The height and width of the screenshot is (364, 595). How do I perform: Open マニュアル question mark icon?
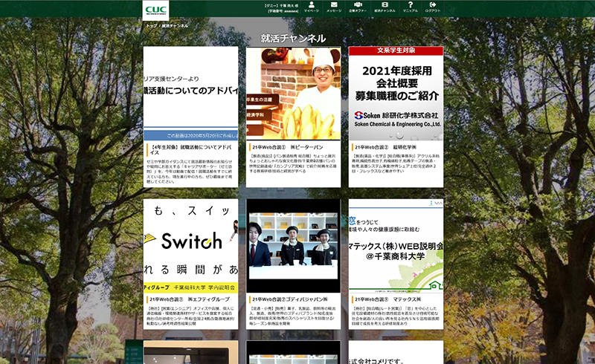point(410,7)
